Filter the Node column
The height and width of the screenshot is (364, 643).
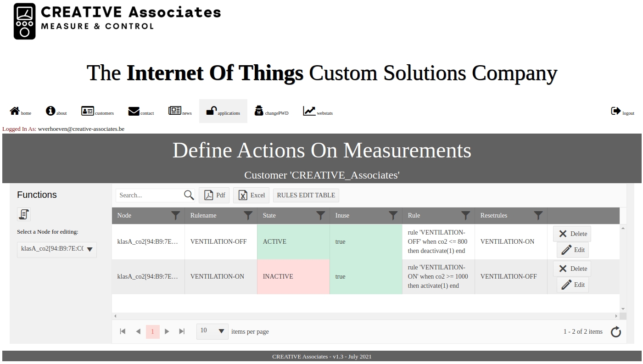pos(175,215)
